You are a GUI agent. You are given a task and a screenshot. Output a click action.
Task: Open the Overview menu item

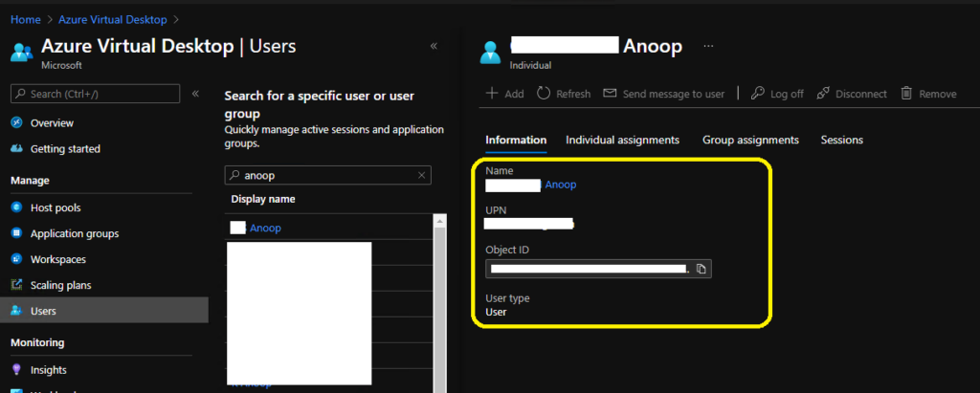(52, 123)
